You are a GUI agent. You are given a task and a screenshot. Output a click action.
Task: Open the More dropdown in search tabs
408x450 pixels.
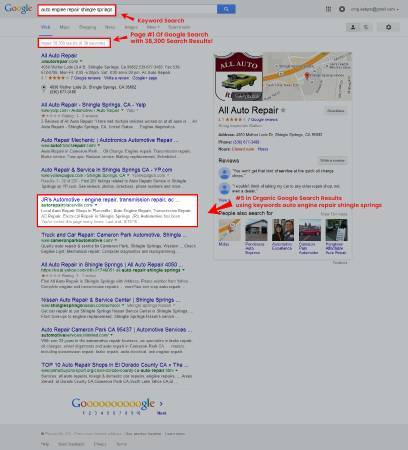153,27
